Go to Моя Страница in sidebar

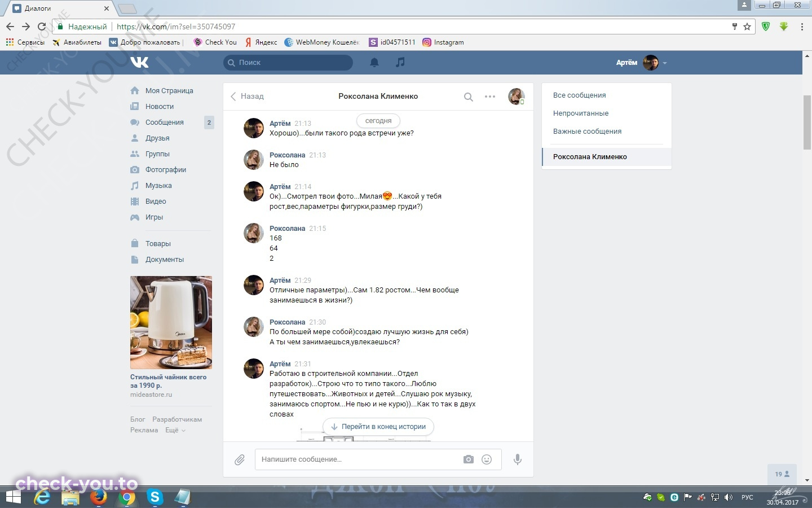[169, 91]
